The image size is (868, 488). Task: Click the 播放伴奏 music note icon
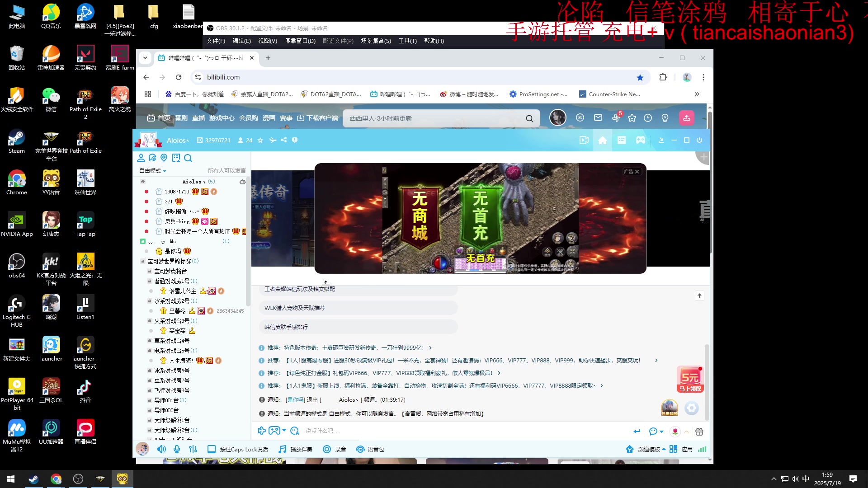pos(282,449)
